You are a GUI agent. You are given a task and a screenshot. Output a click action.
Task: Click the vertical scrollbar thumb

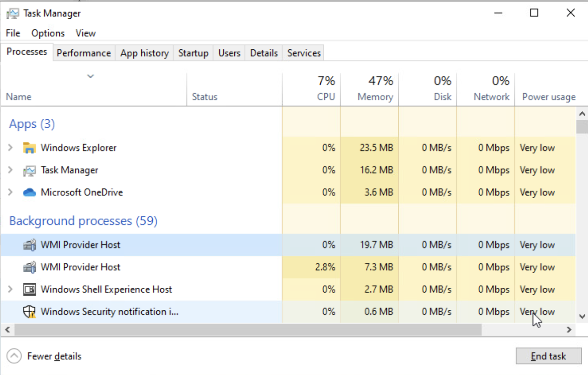[582, 126]
